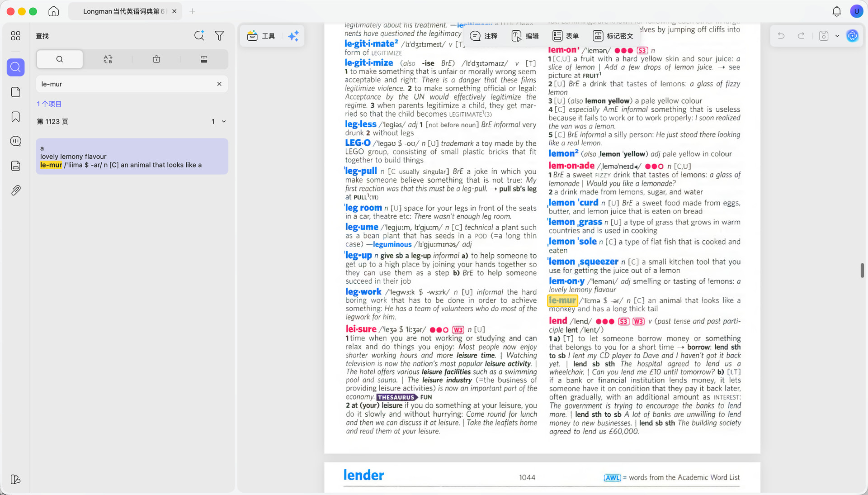Open the attachments paperclip icon

click(15, 190)
